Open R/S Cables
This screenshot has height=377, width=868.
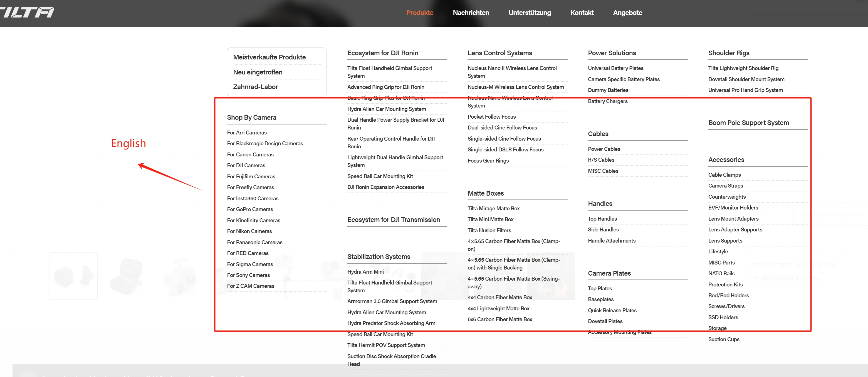coord(601,159)
